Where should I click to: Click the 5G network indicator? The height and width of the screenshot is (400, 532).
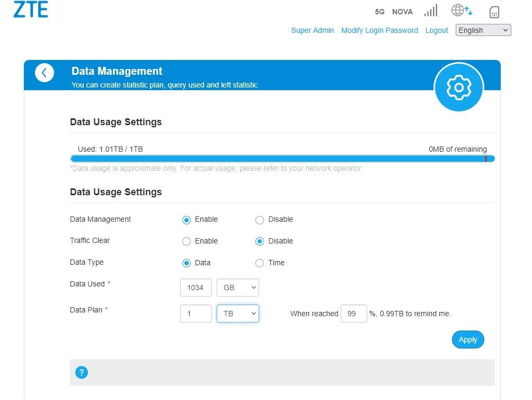[379, 12]
